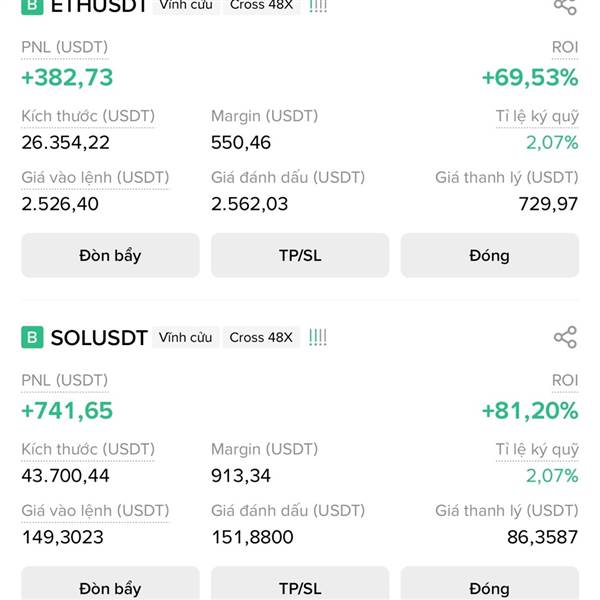Open SOLUSDT pair title

tap(99, 338)
